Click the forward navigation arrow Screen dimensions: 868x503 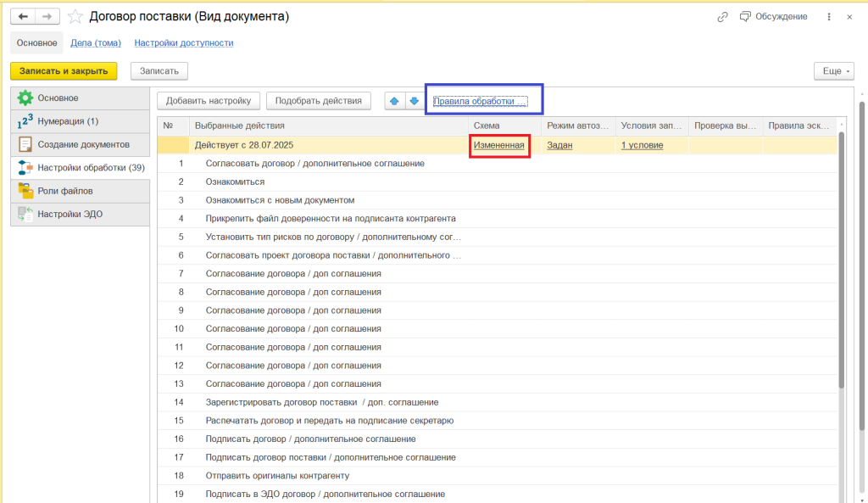pos(47,16)
